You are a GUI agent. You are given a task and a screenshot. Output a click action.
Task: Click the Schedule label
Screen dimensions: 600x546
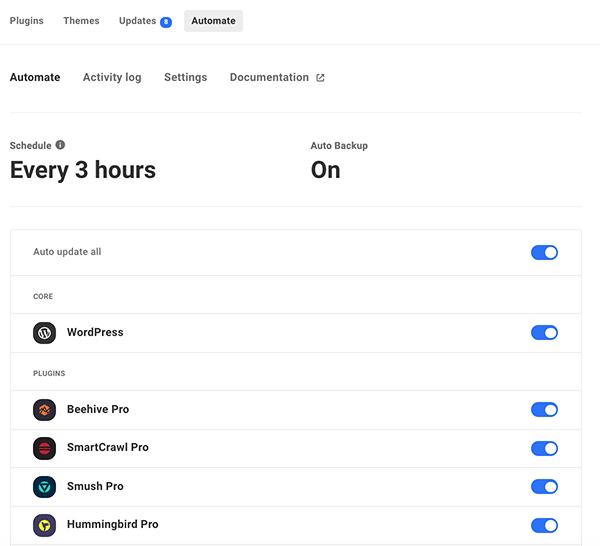point(30,145)
